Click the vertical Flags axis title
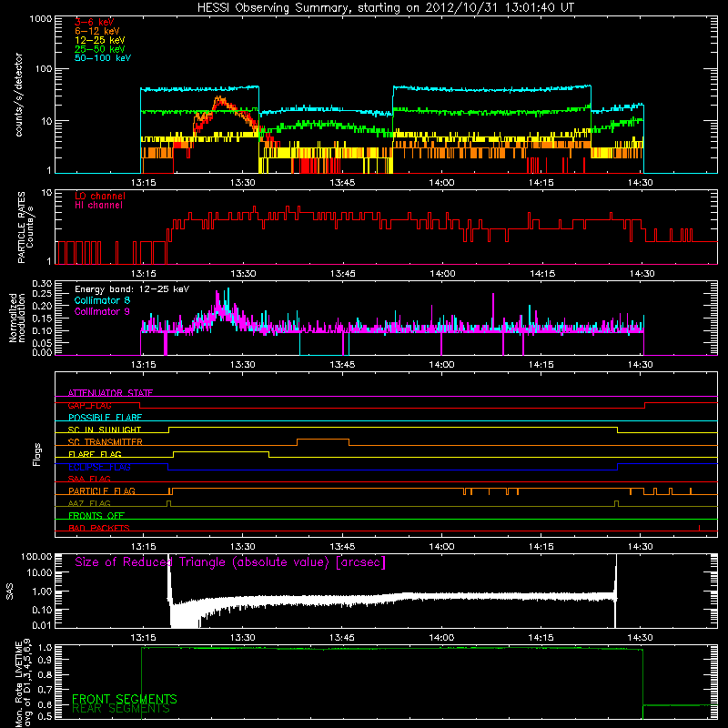The height and width of the screenshot is (728, 728). pyautogui.click(x=37, y=454)
